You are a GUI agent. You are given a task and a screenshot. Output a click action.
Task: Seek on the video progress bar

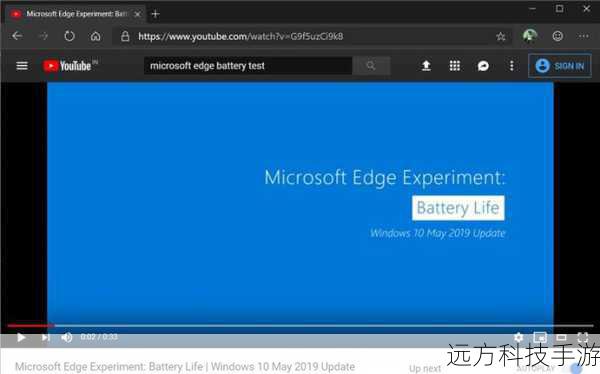coord(300,325)
